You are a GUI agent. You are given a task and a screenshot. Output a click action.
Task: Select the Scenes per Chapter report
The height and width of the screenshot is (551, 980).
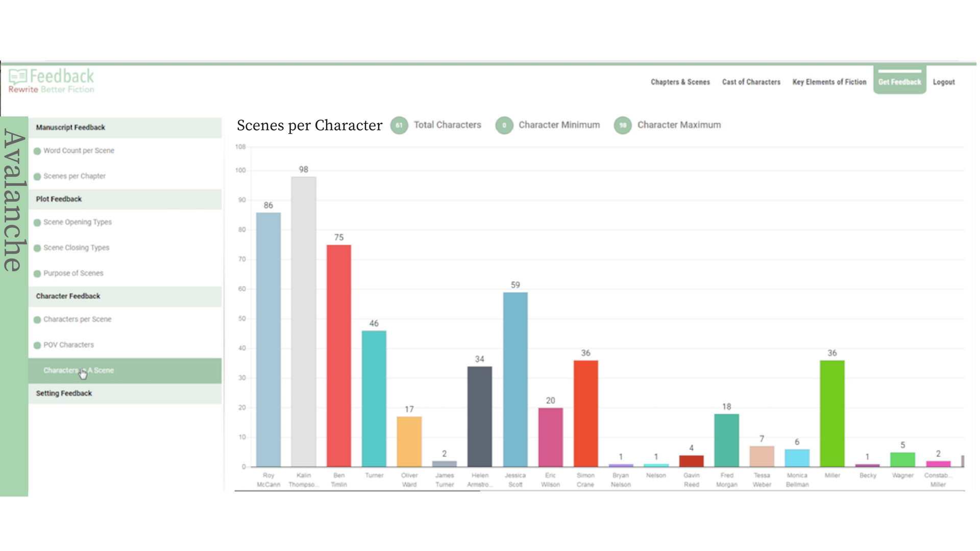click(75, 176)
